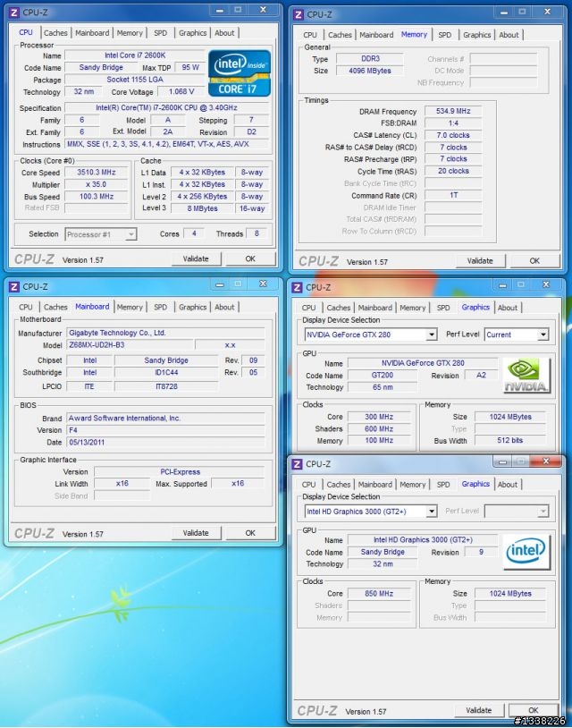Select the Mainboard tab in the CPU window
Screen dimensions: 572x728
[x=92, y=33]
